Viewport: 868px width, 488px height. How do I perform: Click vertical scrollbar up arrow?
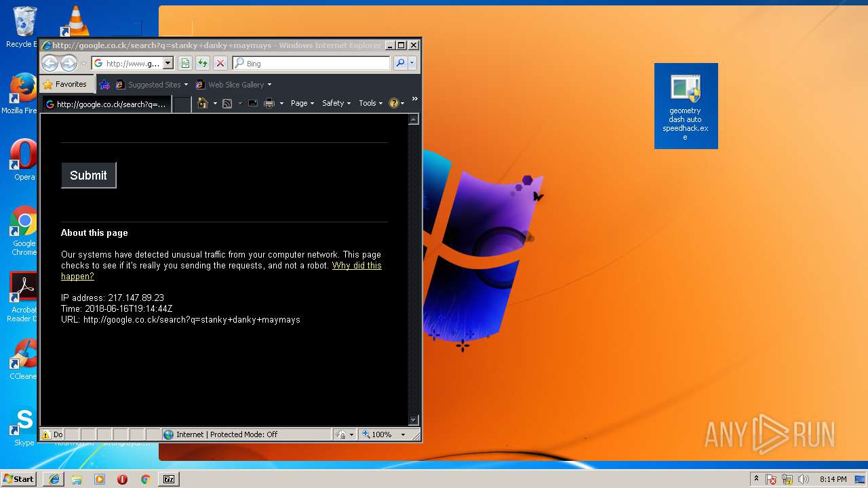(x=414, y=120)
